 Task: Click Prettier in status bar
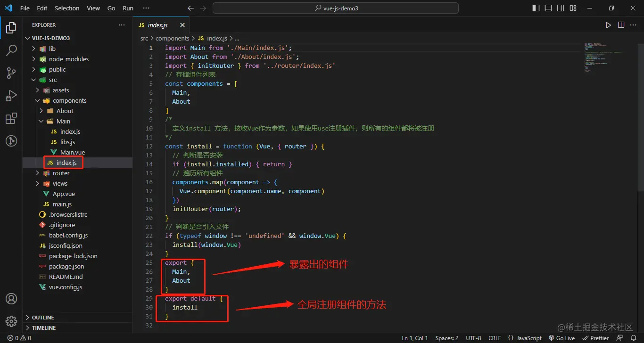tap(595, 338)
